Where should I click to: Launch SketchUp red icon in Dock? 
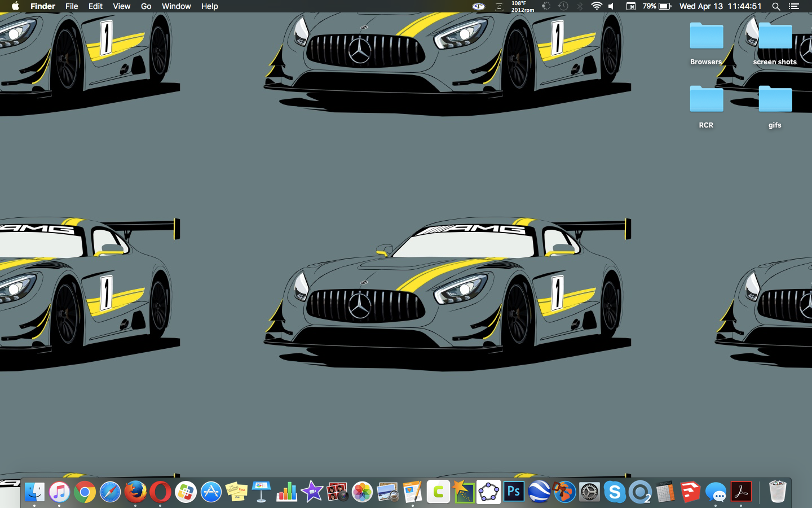[690, 492]
